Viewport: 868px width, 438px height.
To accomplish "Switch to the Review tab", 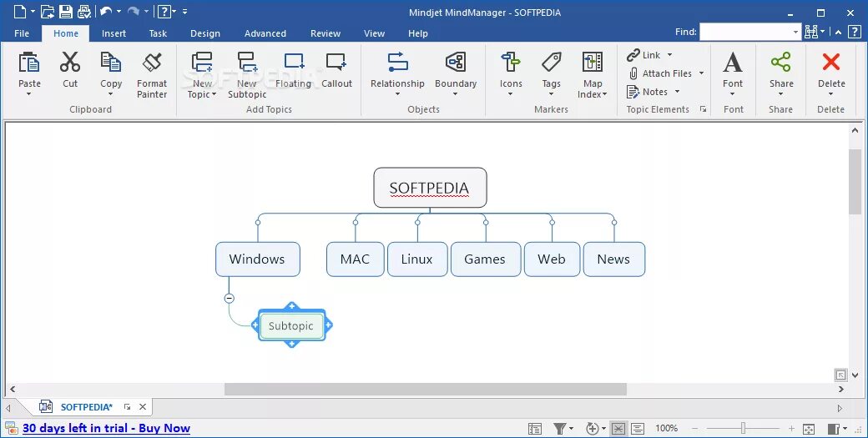I will tap(325, 33).
